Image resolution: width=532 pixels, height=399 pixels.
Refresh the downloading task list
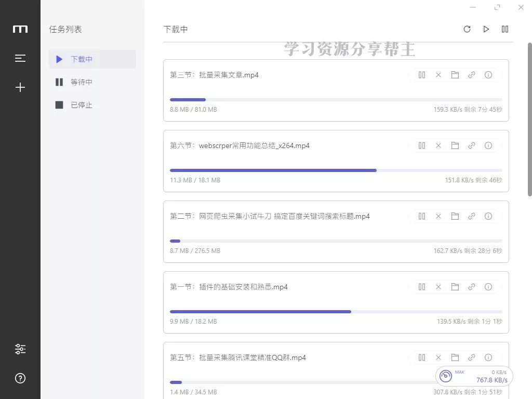coord(467,29)
